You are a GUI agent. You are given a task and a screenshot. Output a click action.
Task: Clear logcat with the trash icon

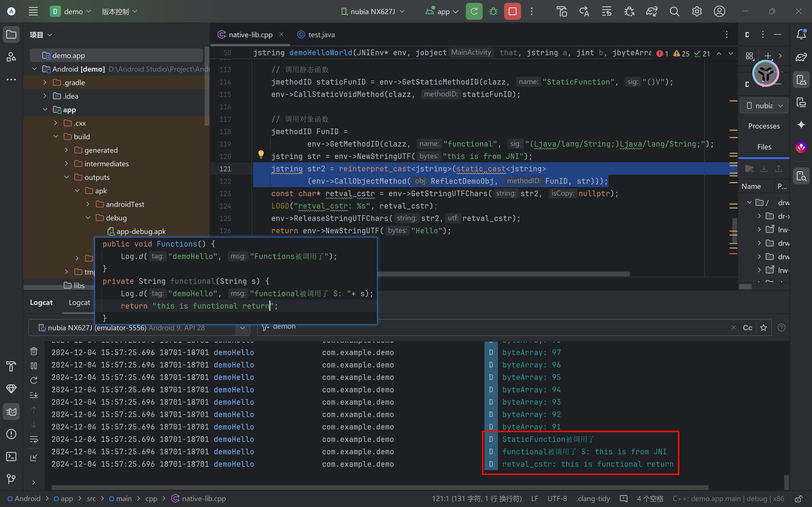tap(34, 351)
